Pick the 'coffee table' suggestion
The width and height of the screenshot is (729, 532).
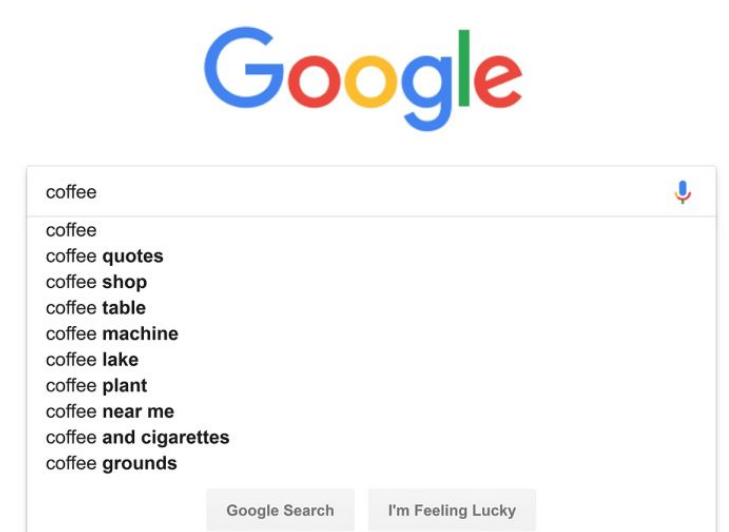click(x=371, y=308)
